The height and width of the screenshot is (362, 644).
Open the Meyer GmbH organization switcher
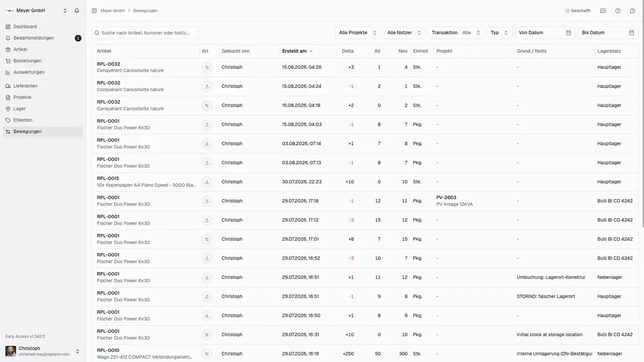coord(36,11)
